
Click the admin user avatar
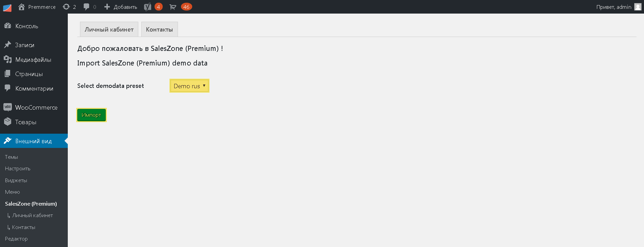[638, 7]
